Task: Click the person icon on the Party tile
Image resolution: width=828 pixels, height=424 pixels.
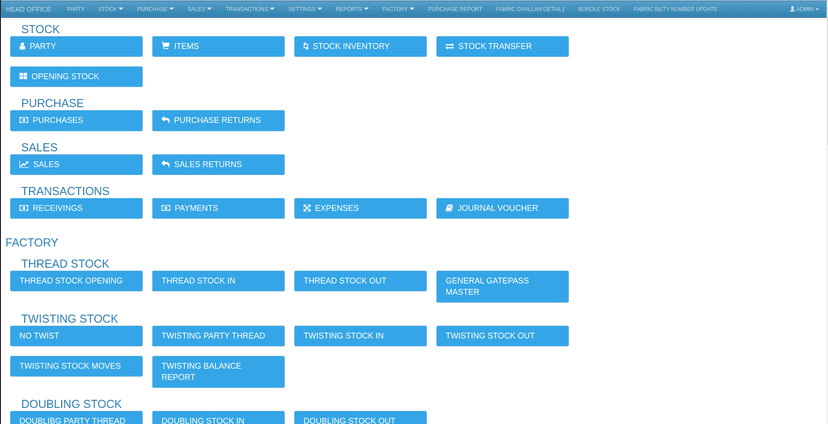Action: (22, 46)
